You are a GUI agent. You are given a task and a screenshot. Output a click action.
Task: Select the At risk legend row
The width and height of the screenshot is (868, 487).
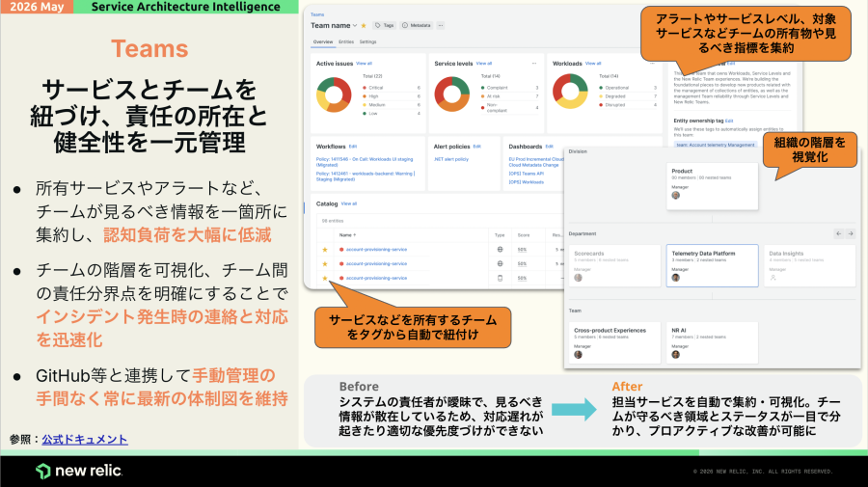tap(510, 96)
